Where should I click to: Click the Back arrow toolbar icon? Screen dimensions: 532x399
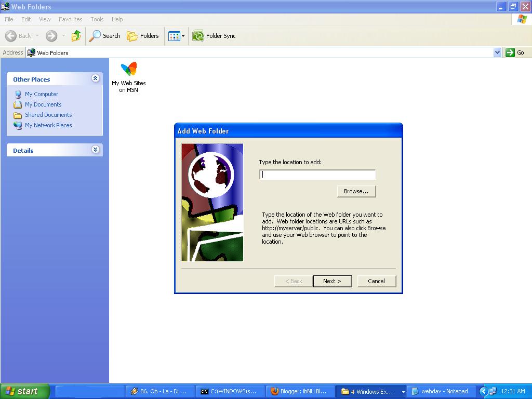point(11,36)
